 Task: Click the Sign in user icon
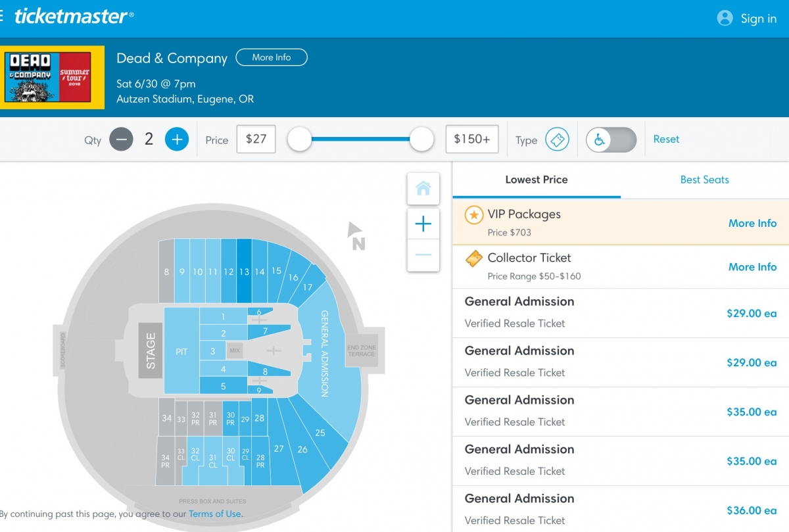point(725,18)
